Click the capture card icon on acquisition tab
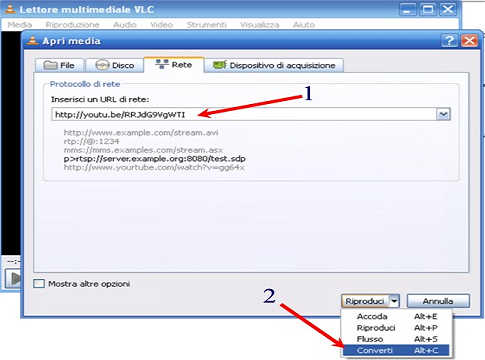The width and height of the screenshot is (485, 360). [x=219, y=65]
